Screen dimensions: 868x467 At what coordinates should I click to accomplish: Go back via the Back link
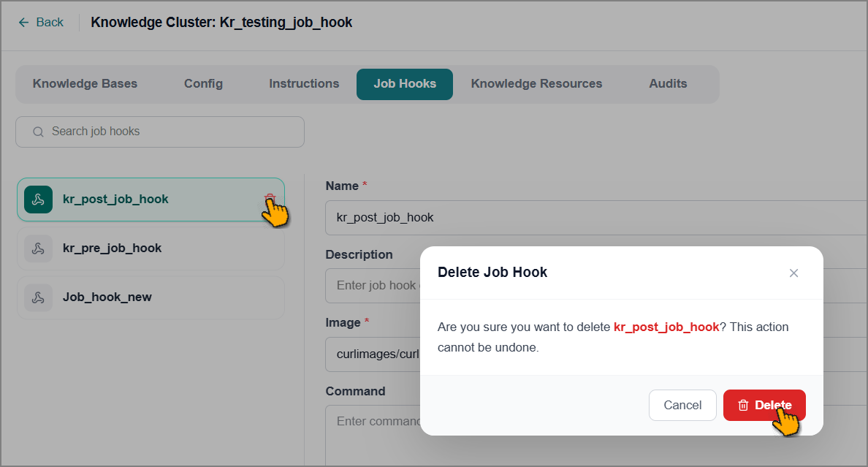point(42,22)
